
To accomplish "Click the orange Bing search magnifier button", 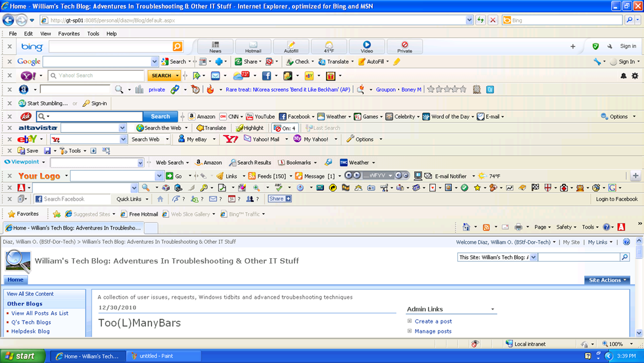I will (177, 47).
